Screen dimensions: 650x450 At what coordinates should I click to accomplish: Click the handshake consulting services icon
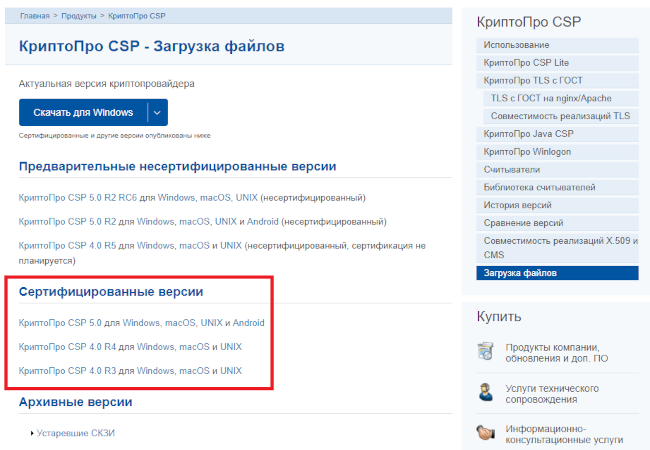485,433
